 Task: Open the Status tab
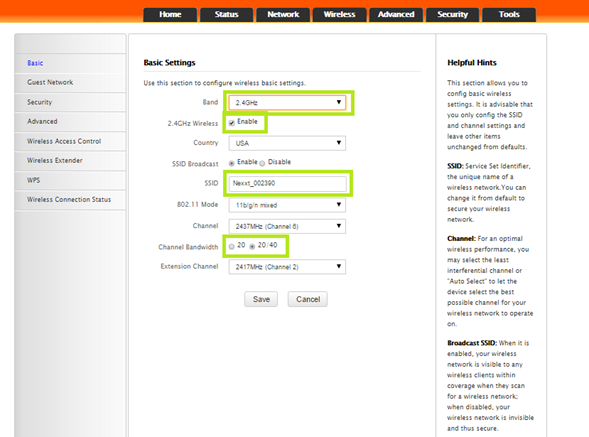(227, 15)
